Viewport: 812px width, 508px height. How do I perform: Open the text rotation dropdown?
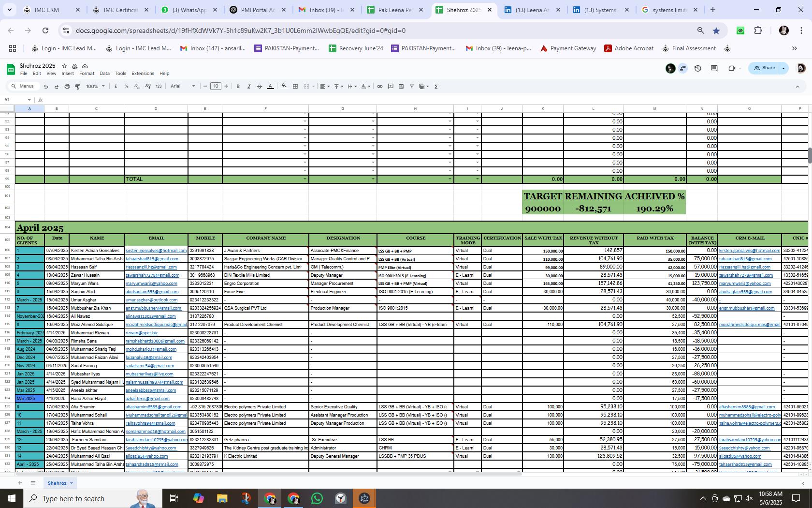point(366,87)
